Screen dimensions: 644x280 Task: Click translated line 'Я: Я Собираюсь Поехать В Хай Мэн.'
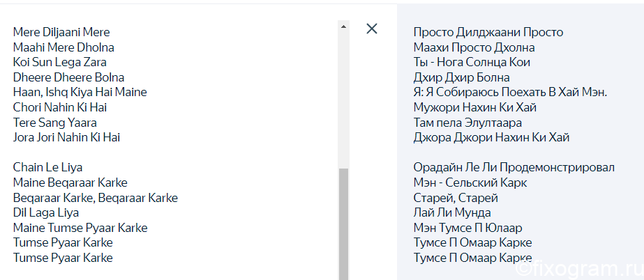pyautogui.click(x=511, y=92)
